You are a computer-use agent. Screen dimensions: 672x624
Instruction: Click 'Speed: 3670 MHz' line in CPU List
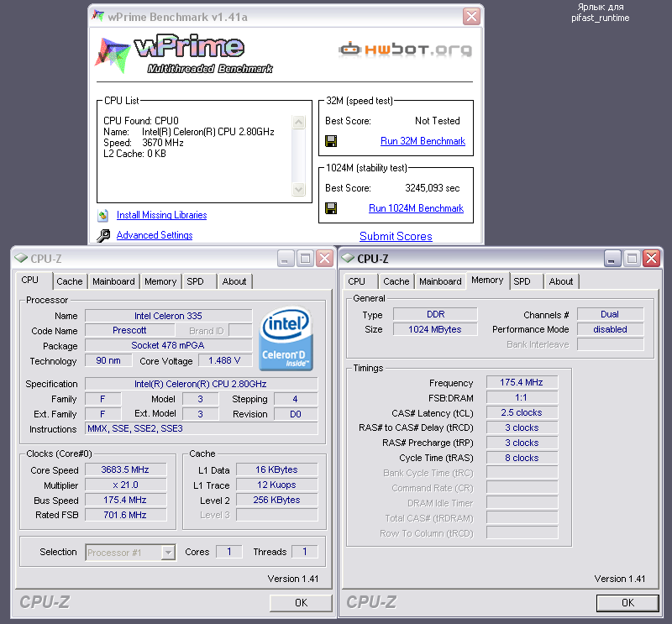[144, 143]
